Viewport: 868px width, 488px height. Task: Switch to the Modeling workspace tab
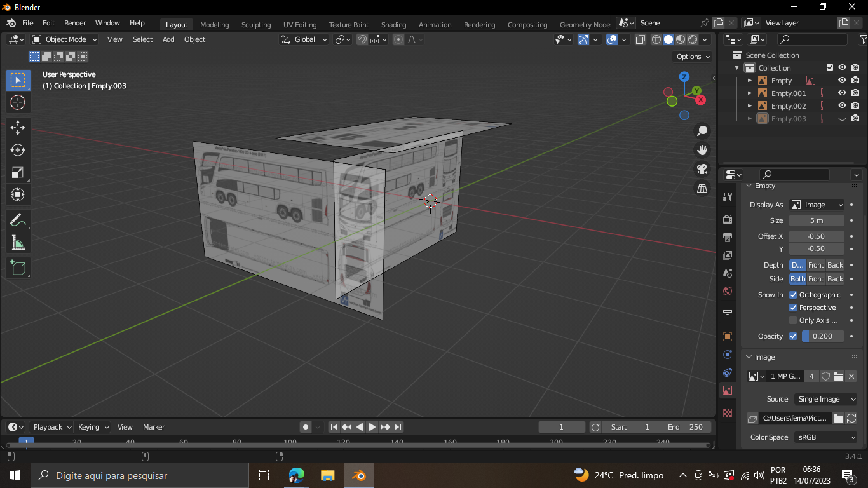[214, 25]
